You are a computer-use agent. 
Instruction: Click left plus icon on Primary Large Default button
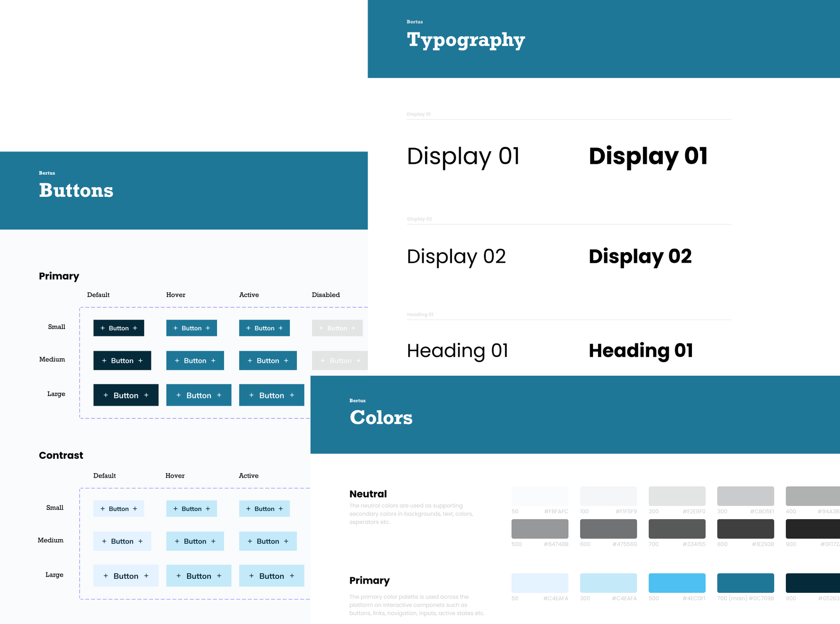coord(106,395)
